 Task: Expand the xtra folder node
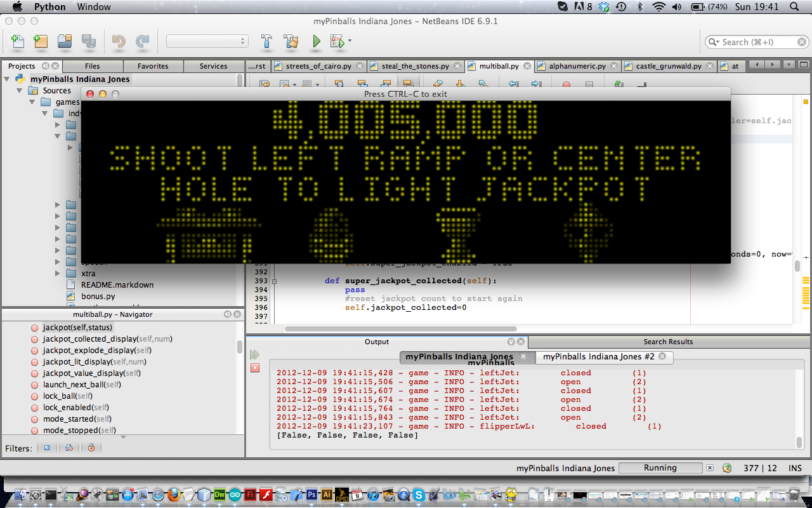[x=58, y=274]
